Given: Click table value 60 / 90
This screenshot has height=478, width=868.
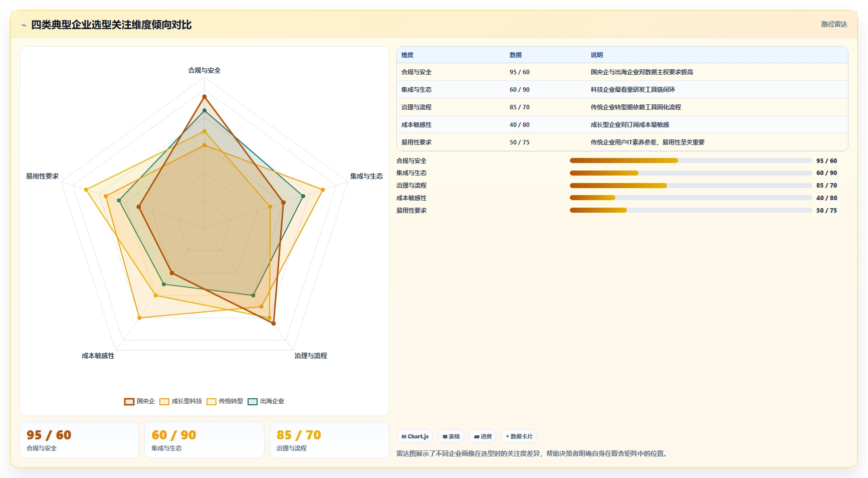Looking at the screenshot, I should [520, 90].
